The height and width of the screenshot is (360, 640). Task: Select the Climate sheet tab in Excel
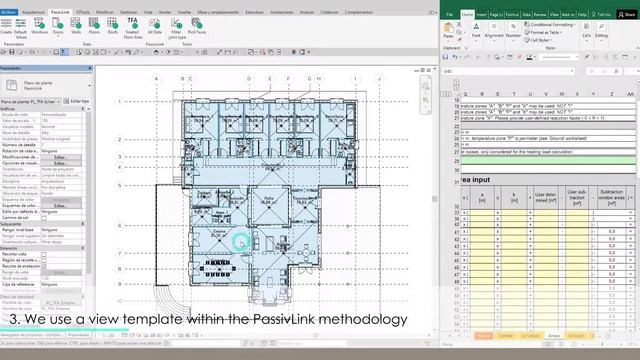pos(505,336)
